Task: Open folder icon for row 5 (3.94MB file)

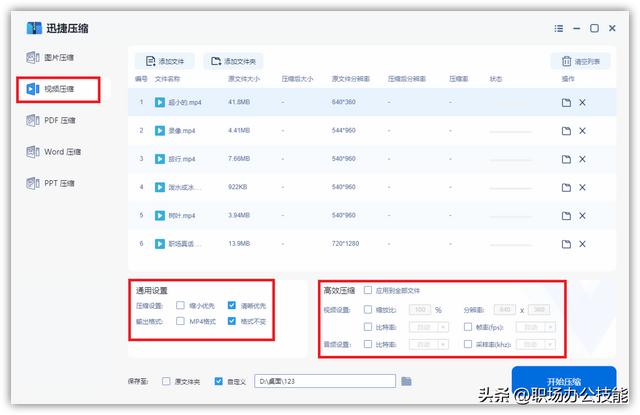Action: click(566, 215)
